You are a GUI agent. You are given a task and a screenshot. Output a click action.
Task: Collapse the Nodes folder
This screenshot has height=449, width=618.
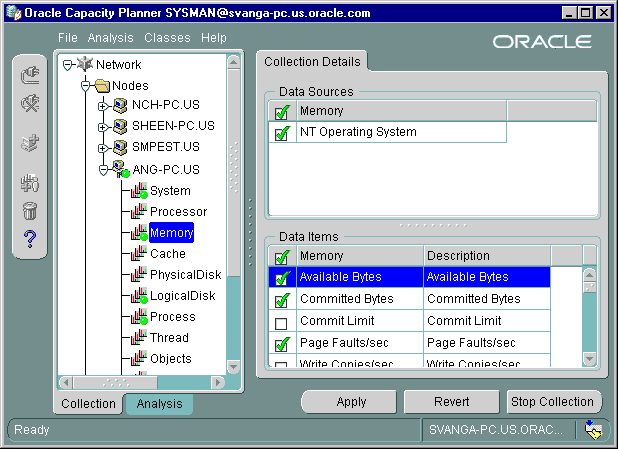click(x=85, y=86)
